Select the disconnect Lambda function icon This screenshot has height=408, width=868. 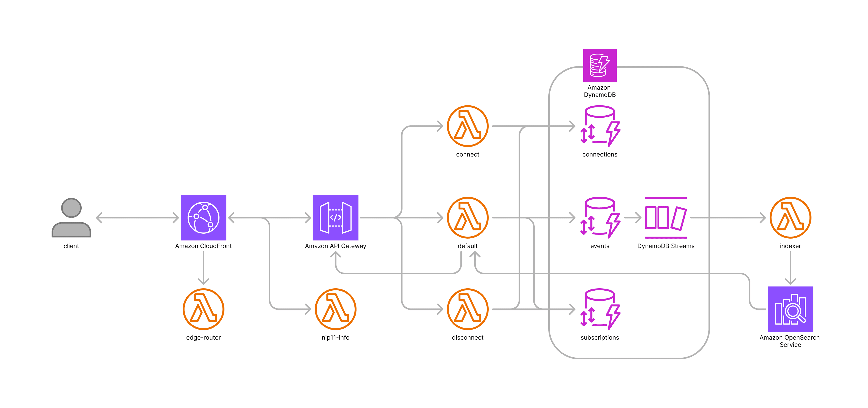pos(467,308)
